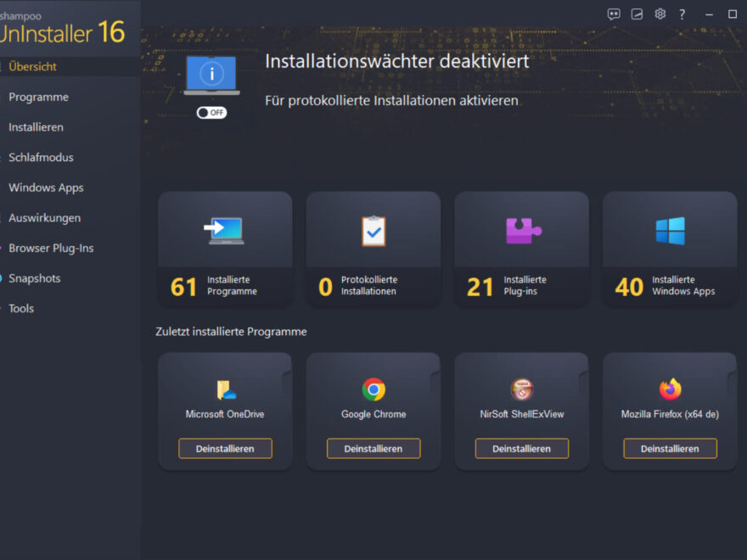This screenshot has width=747, height=560.
Task: Click the purple puzzle plug-ins icon
Action: [x=523, y=231]
